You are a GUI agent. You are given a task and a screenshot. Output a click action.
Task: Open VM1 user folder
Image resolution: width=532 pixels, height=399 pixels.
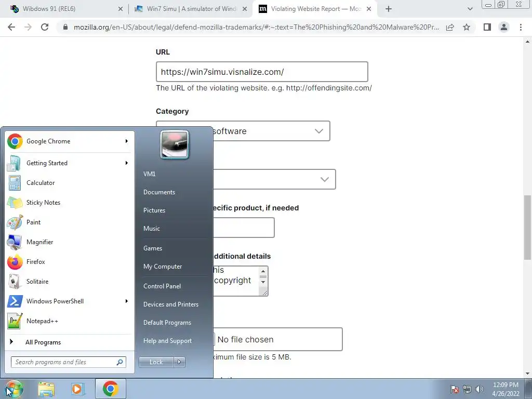149,174
